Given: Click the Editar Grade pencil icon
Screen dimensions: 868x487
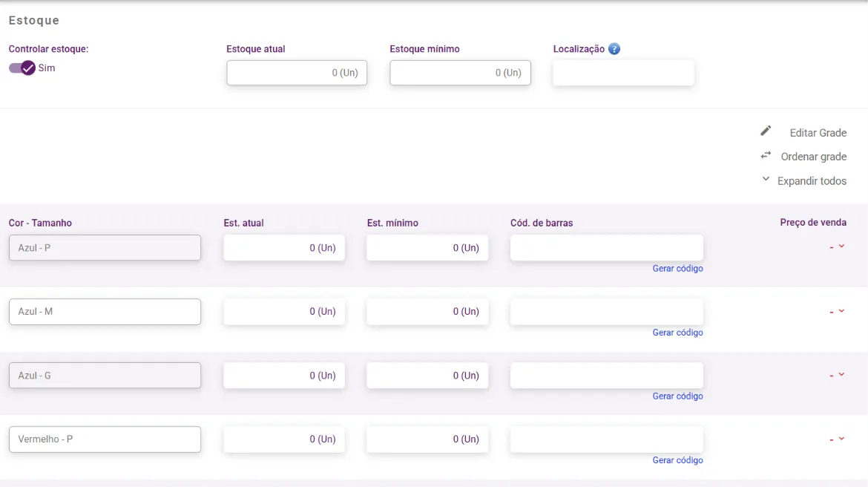Looking at the screenshot, I should point(766,131).
